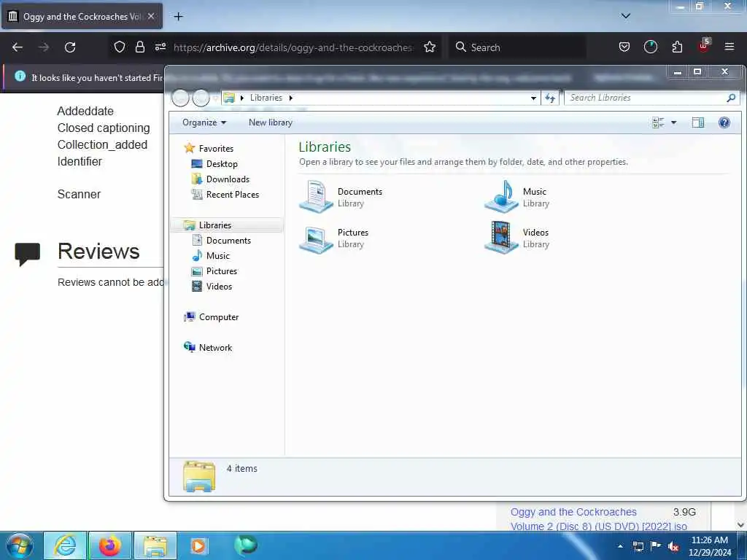Open Explorer help icon
The image size is (747, 560).
pyautogui.click(x=724, y=122)
